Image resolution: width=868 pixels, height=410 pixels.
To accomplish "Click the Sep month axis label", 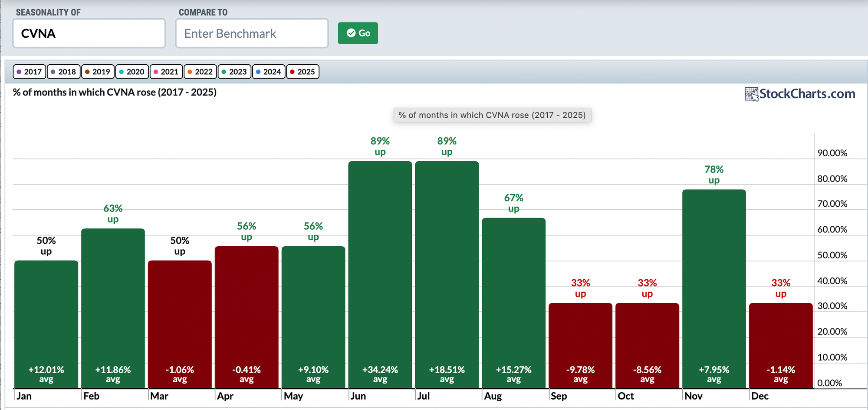I will pyautogui.click(x=559, y=396).
